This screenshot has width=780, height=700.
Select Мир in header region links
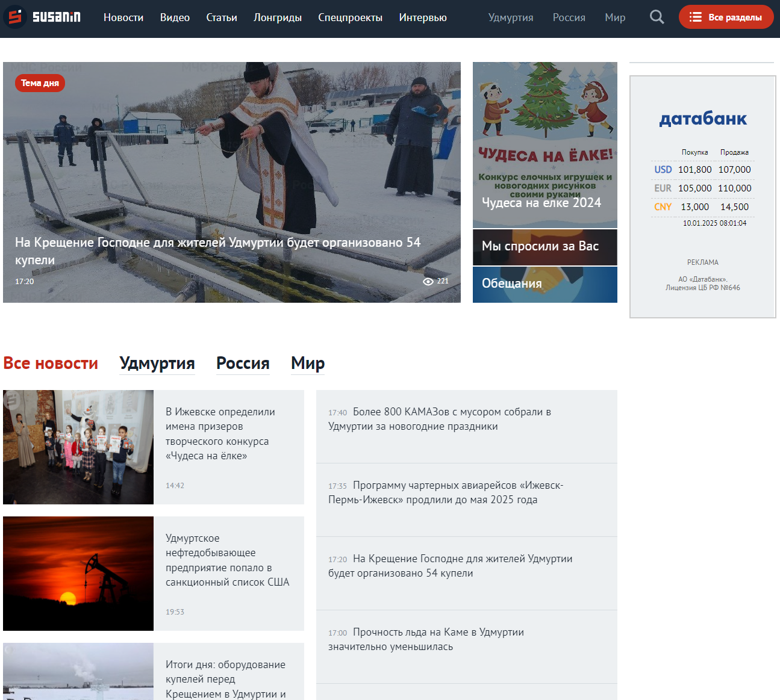(x=615, y=17)
